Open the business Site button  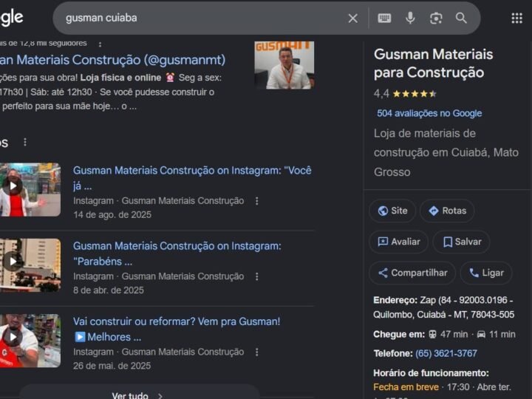click(392, 211)
